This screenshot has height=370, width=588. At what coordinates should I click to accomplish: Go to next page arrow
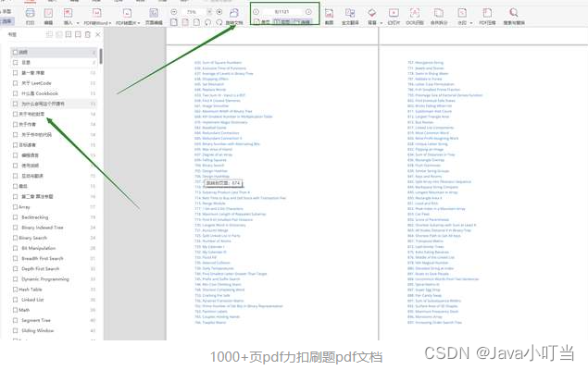click(308, 12)
